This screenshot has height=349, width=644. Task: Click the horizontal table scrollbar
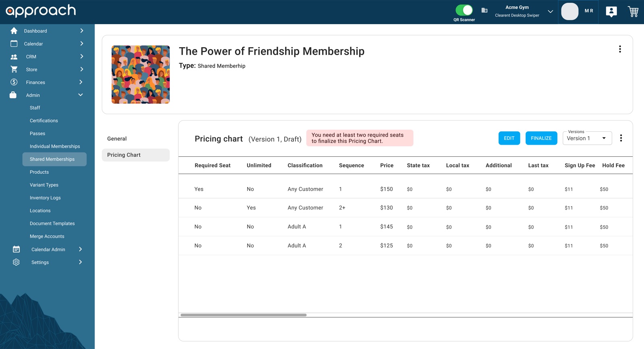244,315
